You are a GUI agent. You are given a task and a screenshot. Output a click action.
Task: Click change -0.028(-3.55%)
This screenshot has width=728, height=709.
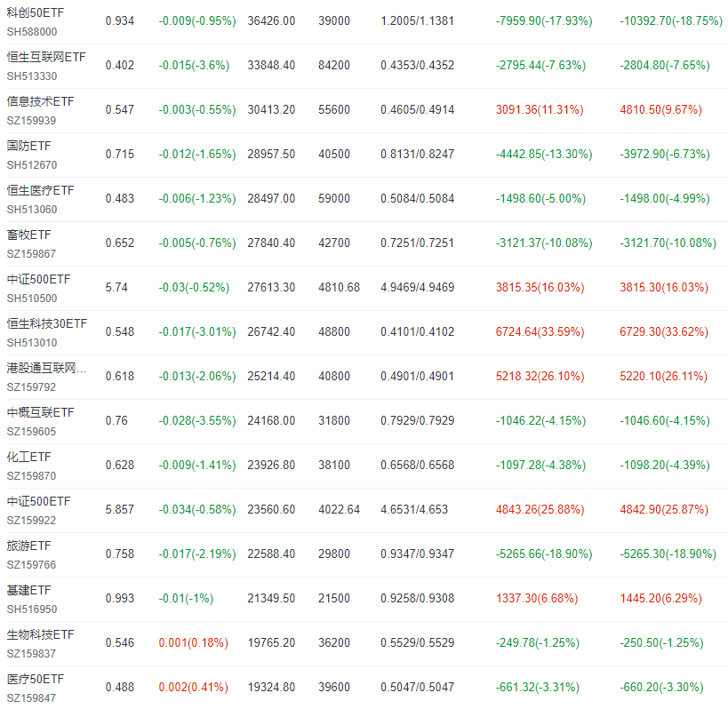click(197, 421)
